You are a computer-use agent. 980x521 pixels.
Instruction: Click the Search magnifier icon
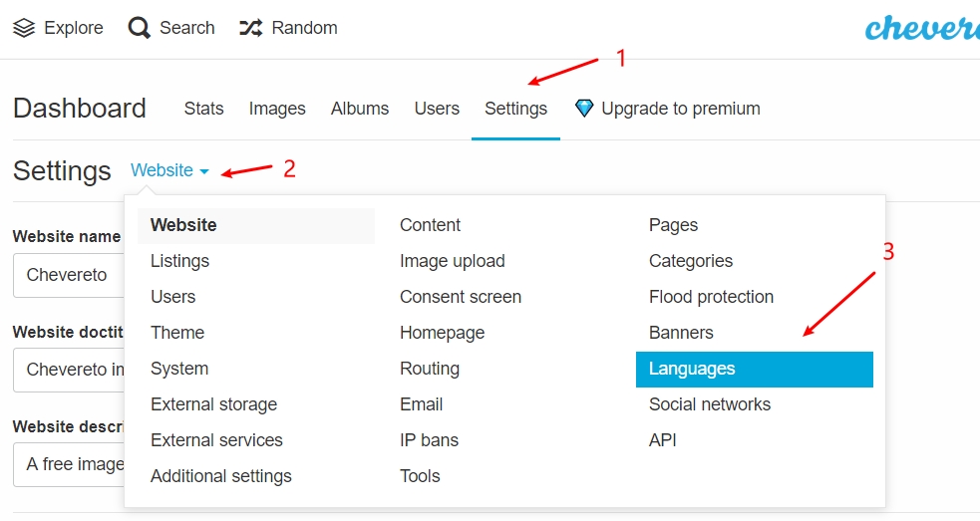point(139,28)
